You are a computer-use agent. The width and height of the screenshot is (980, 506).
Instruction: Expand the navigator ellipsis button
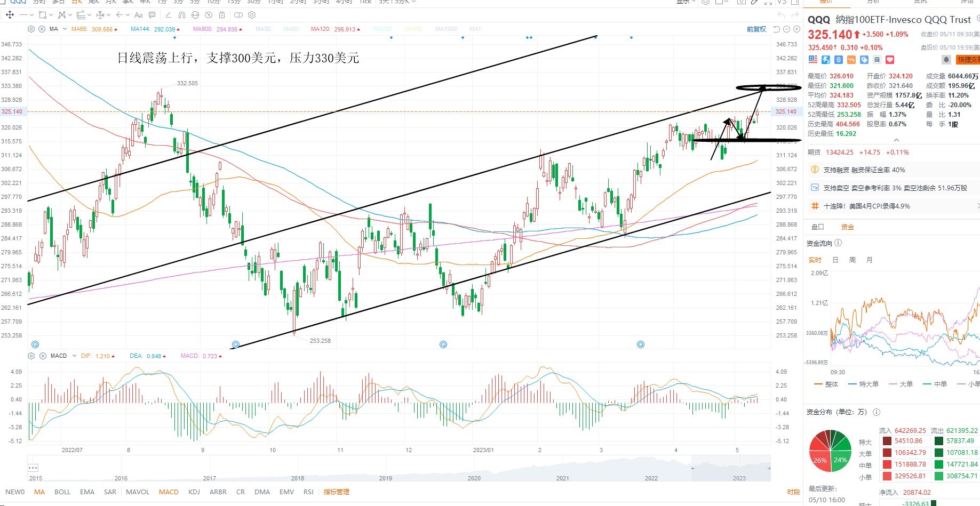[x=33, y=468]
